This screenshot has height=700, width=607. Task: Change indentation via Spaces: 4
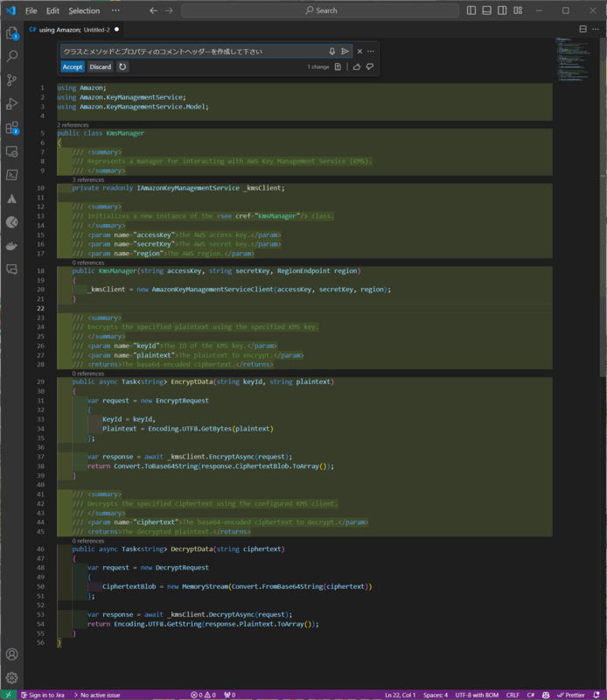(x=436, y=695)
